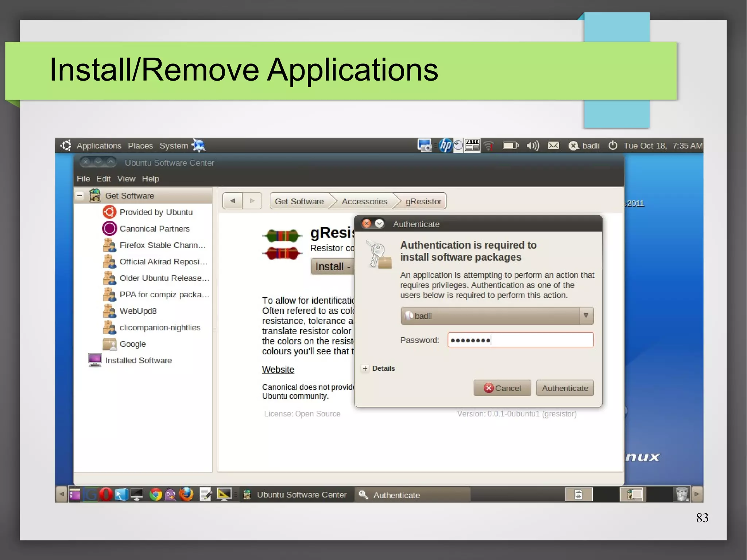
Task: Open the Trash applet icon
Action: point(682,495)
